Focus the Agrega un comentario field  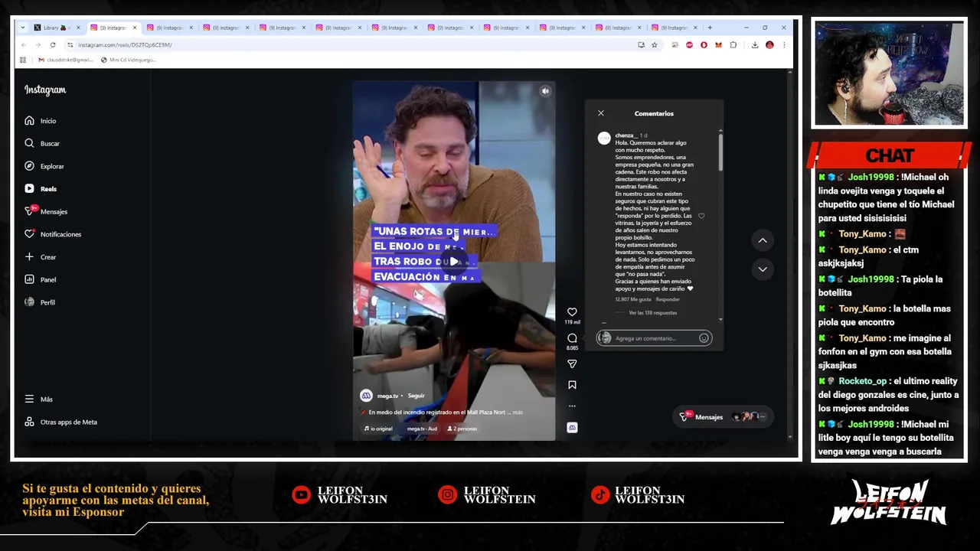tap(654, 338)
